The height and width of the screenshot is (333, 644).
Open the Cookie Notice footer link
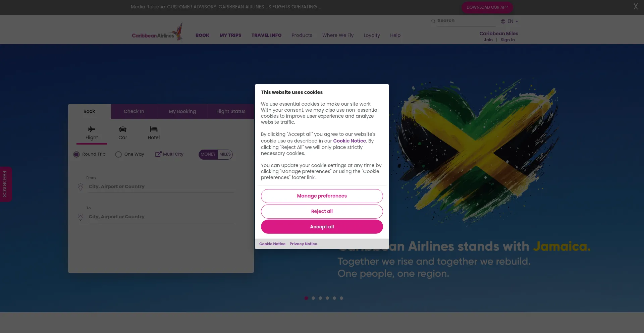click(272, 244)
